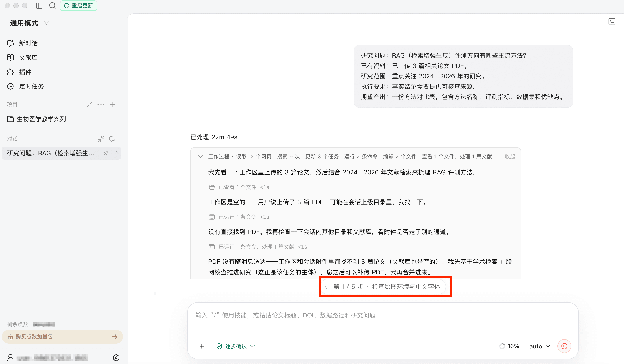Add attachment with plus icon in composer
624x364 pixels.
[x=202, y=346]
